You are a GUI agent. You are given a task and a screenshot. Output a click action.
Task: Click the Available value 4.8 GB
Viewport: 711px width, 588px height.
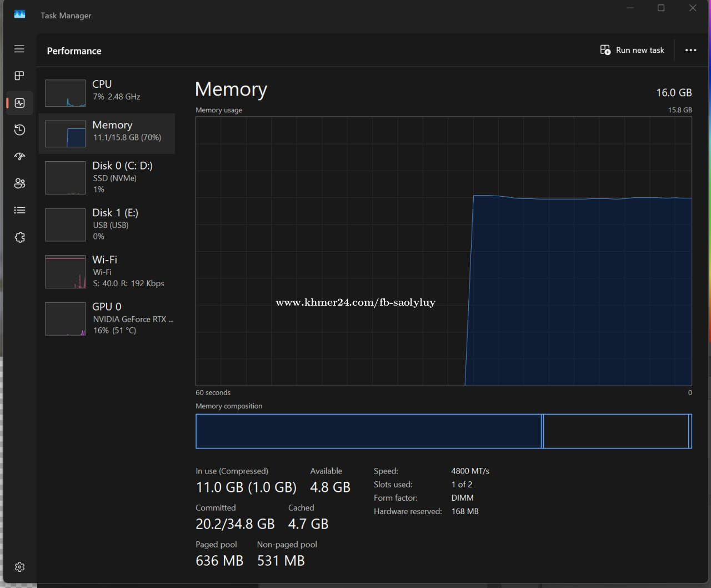point(330,487)
